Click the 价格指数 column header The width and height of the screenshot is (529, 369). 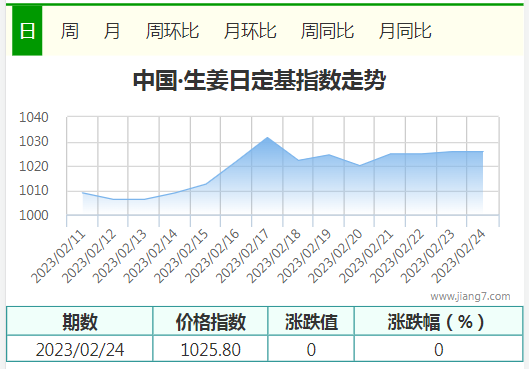coord(211,321)
